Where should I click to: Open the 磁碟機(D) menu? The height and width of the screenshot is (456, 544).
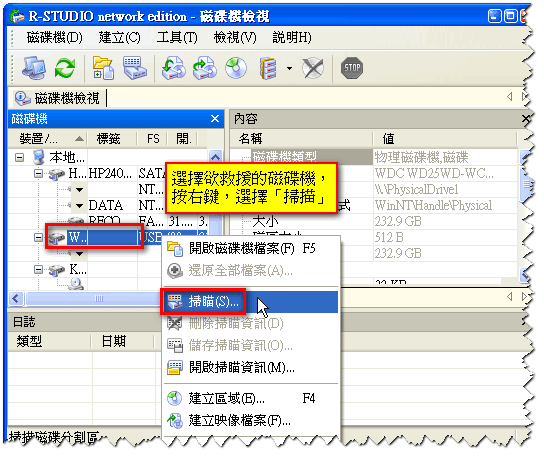tap(54, 37)
